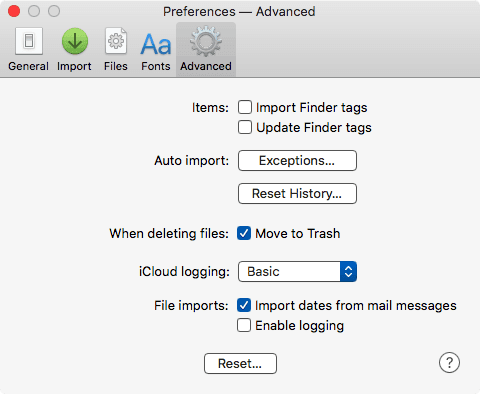Enable Import Finder tags checkbox

tap(245, 107)
